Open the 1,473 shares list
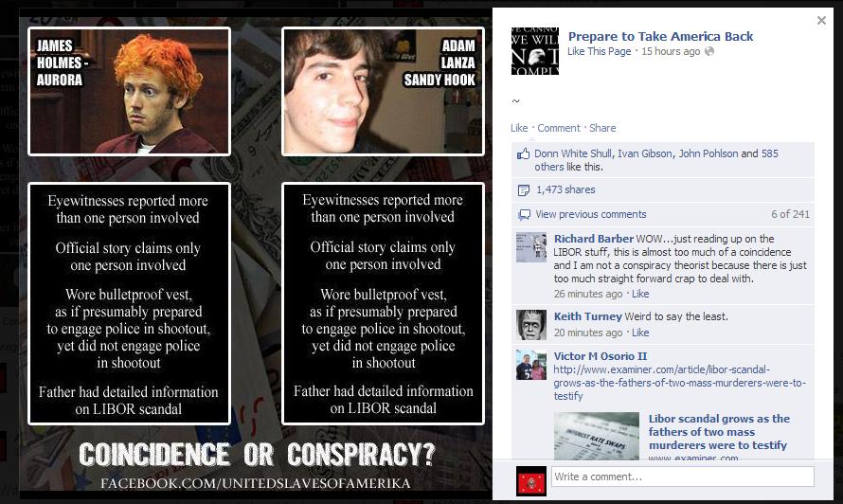This screenshot has width=843, height=504. pyautogui.click(x=565, y=189)
